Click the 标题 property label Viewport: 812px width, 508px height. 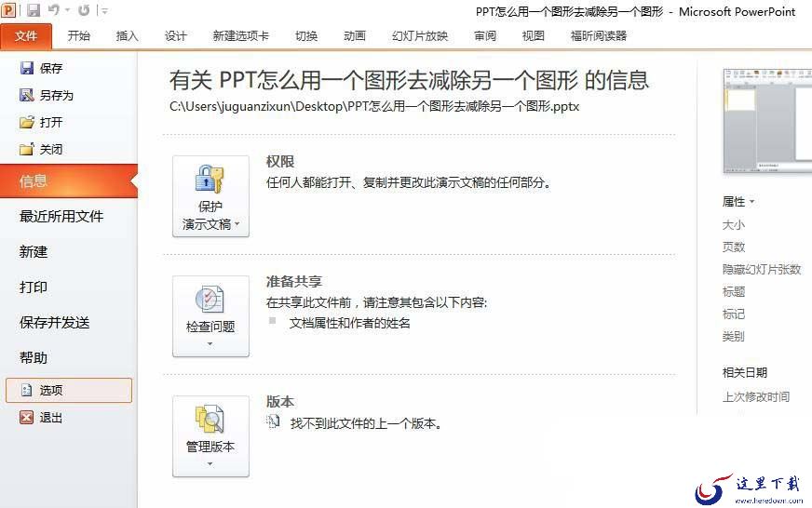(733, 292)
